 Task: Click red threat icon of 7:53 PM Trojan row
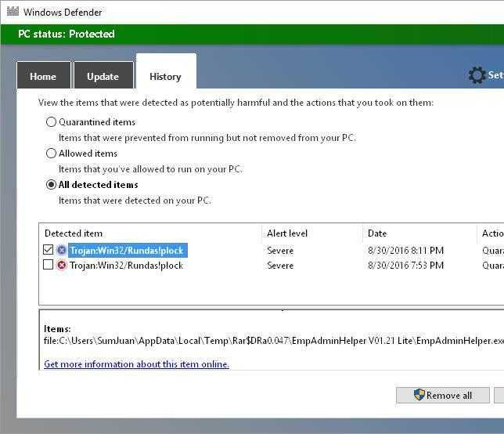point(62,265)
